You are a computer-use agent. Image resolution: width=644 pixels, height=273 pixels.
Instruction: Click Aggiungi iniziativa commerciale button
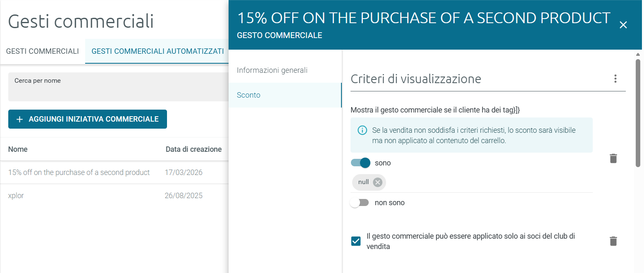point(88,119)
